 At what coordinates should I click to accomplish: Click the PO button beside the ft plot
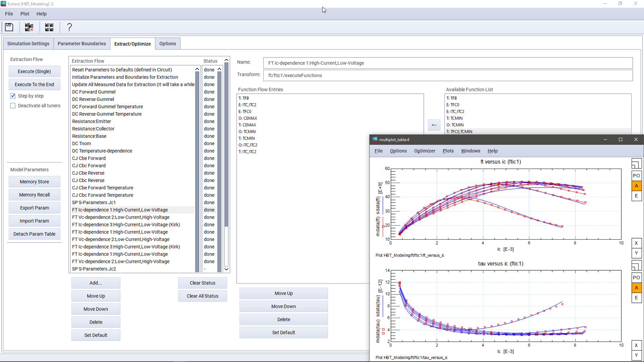pos(636,176)
